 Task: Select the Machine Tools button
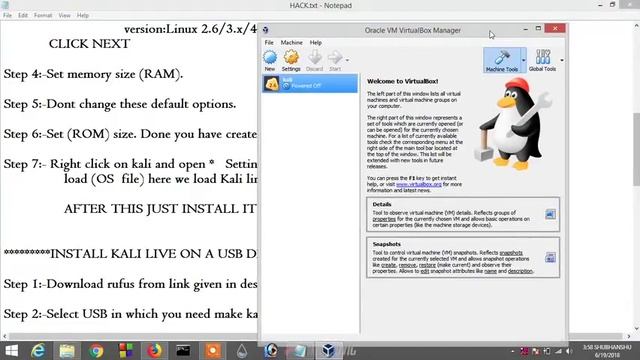[x=502, y=60]
